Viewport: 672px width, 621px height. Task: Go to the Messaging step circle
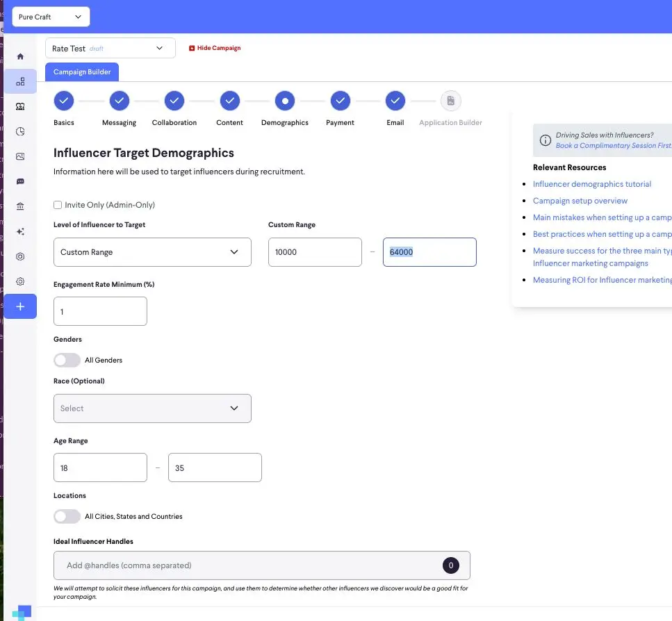point(119,101)
